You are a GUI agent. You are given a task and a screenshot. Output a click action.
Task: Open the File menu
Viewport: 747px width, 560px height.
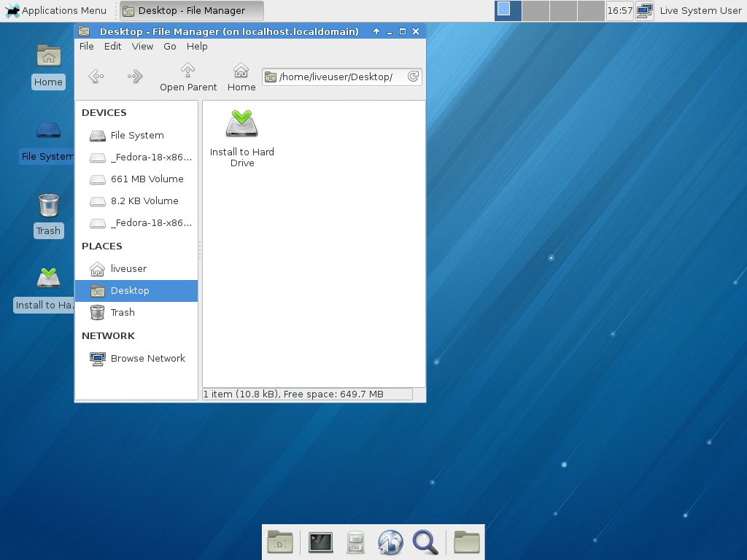tap(86, 46)
